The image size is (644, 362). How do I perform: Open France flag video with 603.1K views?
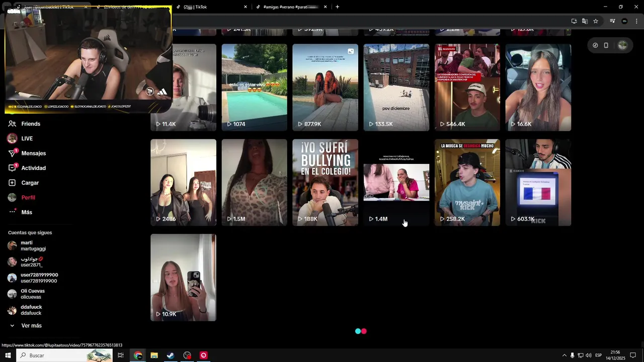[538, 183]
